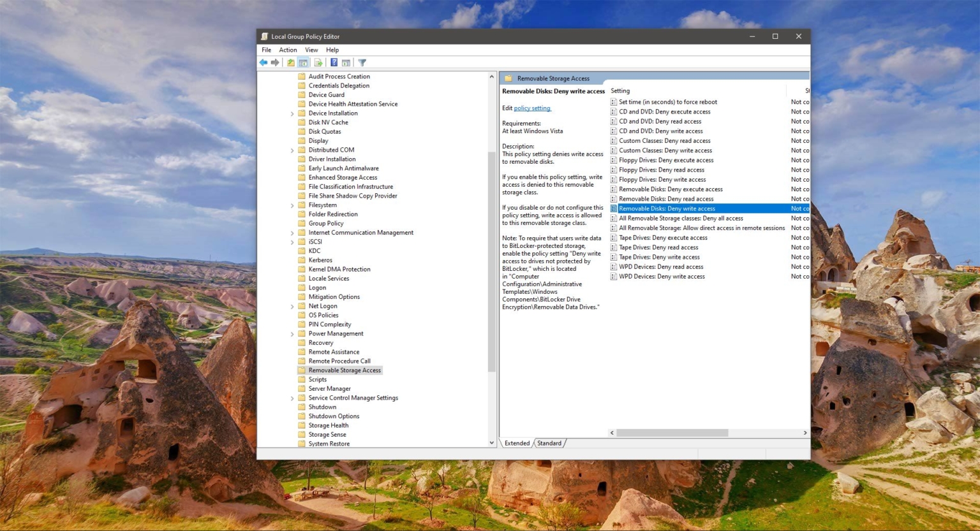Open the View menu
This screenshot has height=531, width=980.
[311, 50]
